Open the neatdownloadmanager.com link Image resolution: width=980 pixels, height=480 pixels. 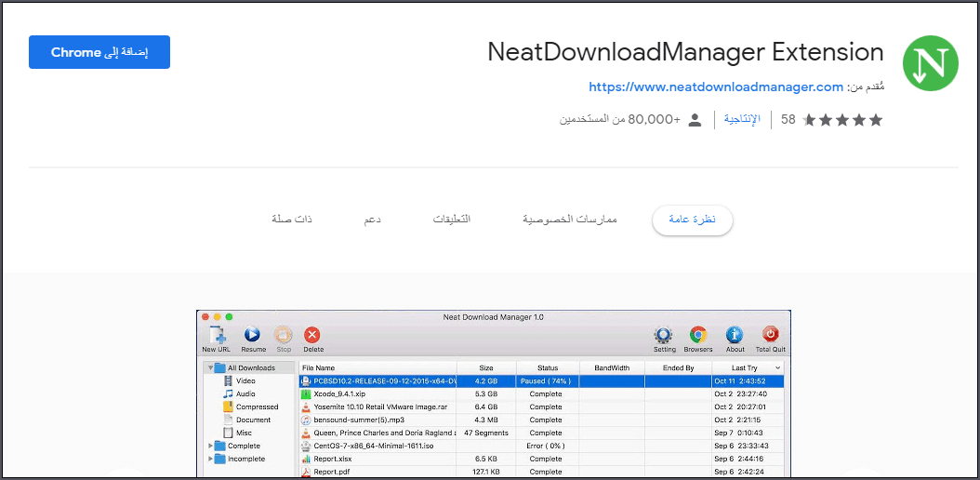(716, 87)
